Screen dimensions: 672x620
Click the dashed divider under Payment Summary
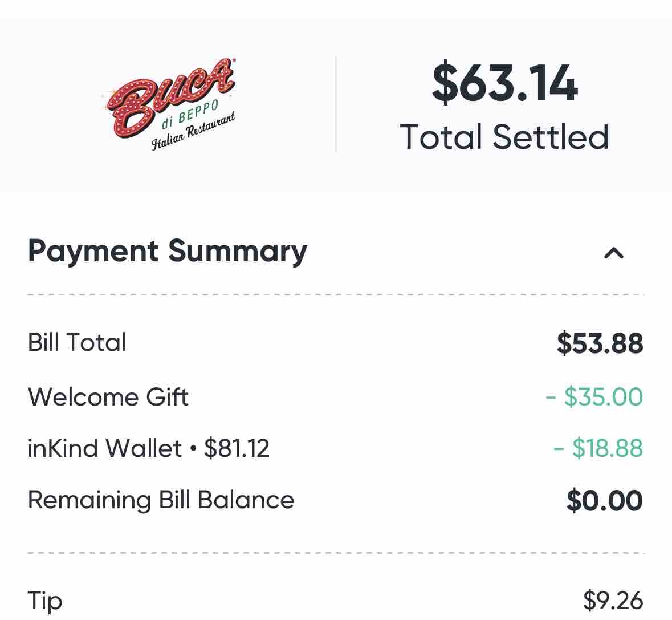(x=336, y=295)
